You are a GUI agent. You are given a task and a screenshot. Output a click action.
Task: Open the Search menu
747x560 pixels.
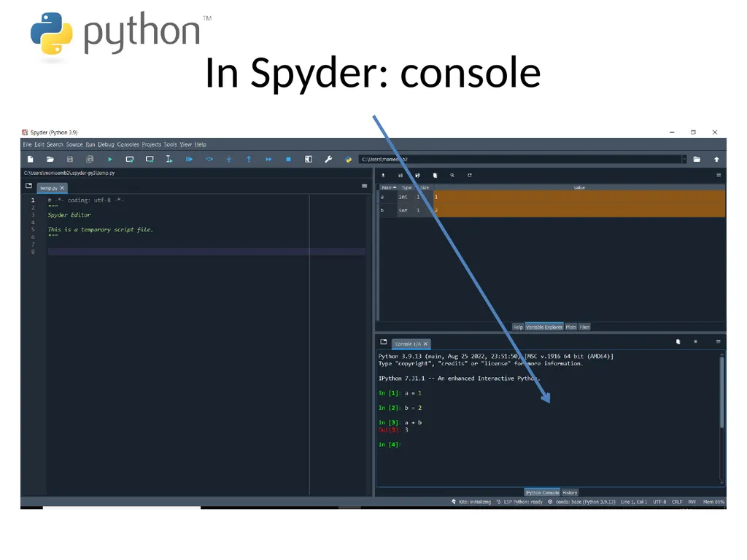(x=55, y=145)
